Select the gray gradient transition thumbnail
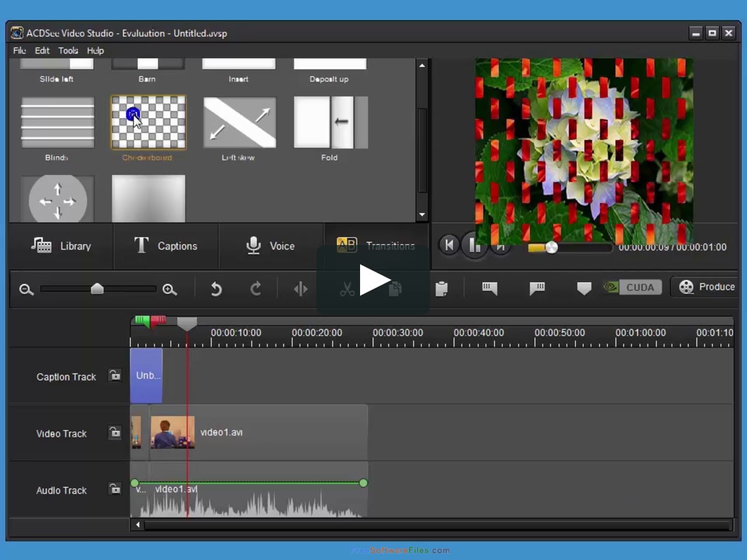 coord(148,198)
